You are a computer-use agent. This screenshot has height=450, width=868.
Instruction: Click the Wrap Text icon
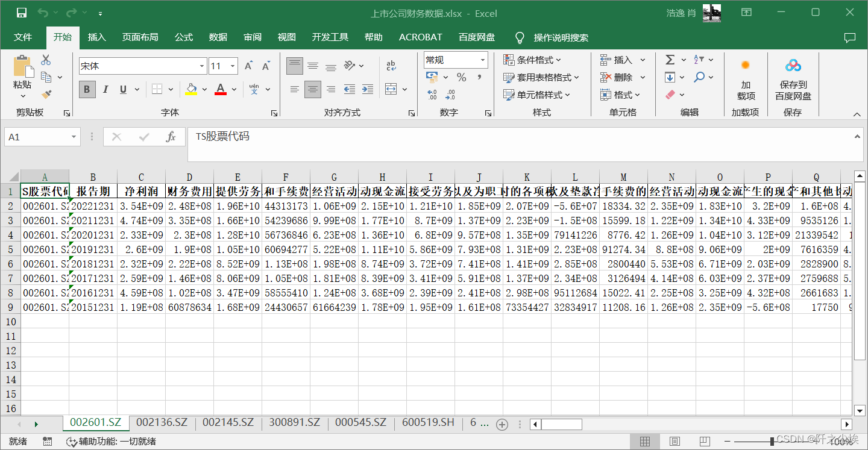pos(391,66)
